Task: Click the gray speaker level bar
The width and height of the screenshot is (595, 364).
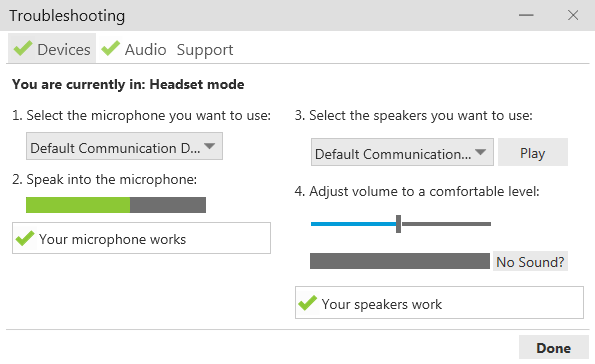Action: [400, 261]
